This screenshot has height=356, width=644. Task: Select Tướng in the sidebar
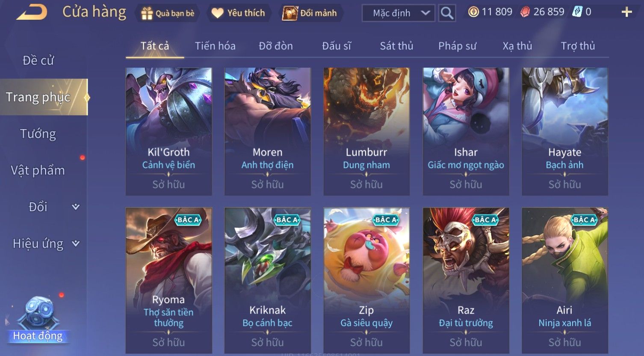coord(38,134)
